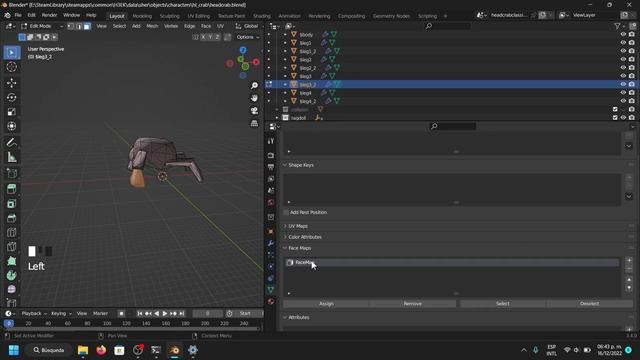
Task: Activate the 3D Cursor tool
Action: coord(11,67)
